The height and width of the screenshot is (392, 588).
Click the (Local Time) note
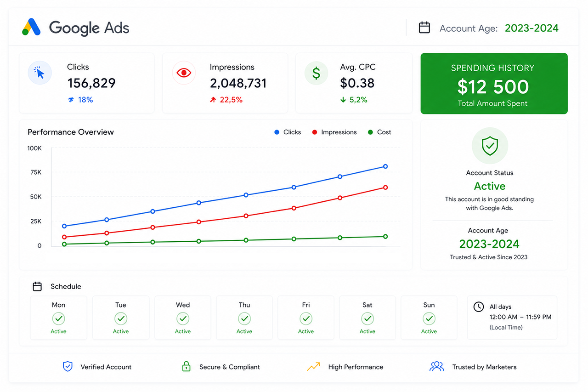[506, 327]
